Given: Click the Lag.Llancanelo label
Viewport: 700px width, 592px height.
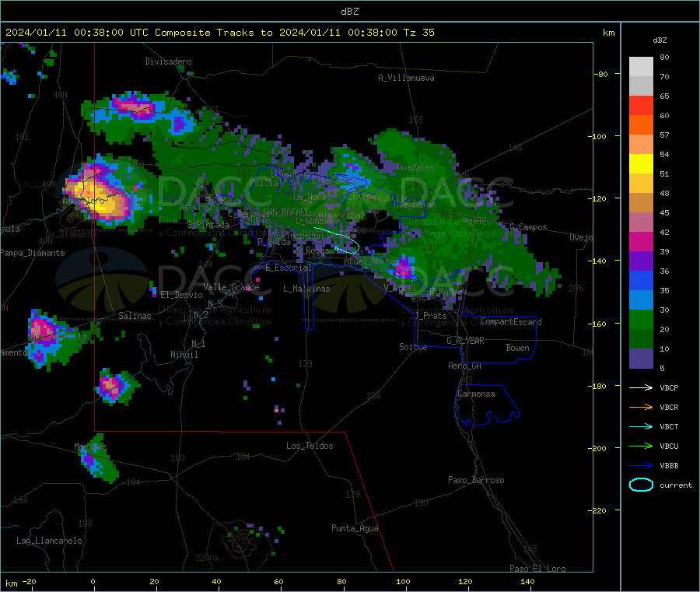Looking at the screenshot, I should click(49, 541).
